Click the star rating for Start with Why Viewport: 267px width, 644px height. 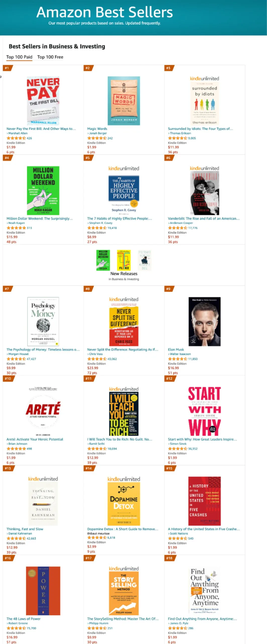tap(177, 449)
